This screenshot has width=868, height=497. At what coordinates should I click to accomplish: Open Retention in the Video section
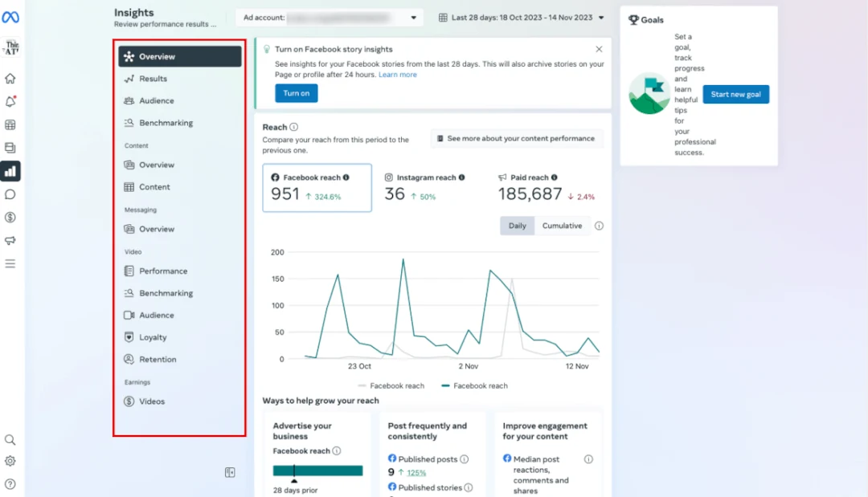coord(180,360)
